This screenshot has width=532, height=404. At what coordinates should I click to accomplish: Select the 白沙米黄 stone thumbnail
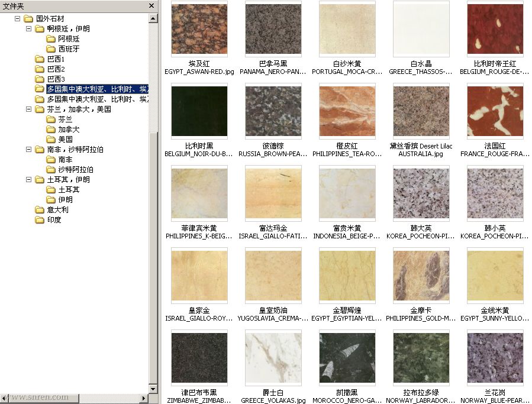pos(347,29)
